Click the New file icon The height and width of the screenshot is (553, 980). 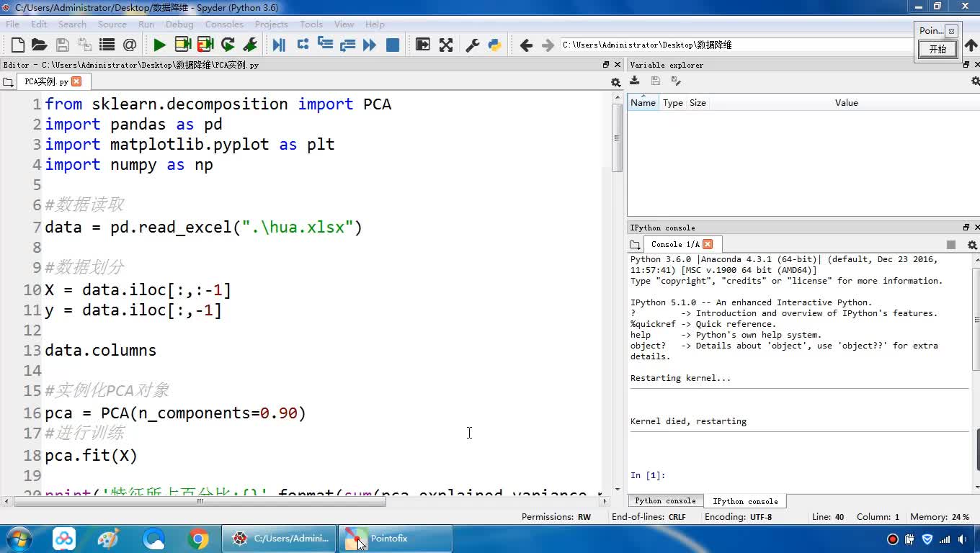click(18, 45)
